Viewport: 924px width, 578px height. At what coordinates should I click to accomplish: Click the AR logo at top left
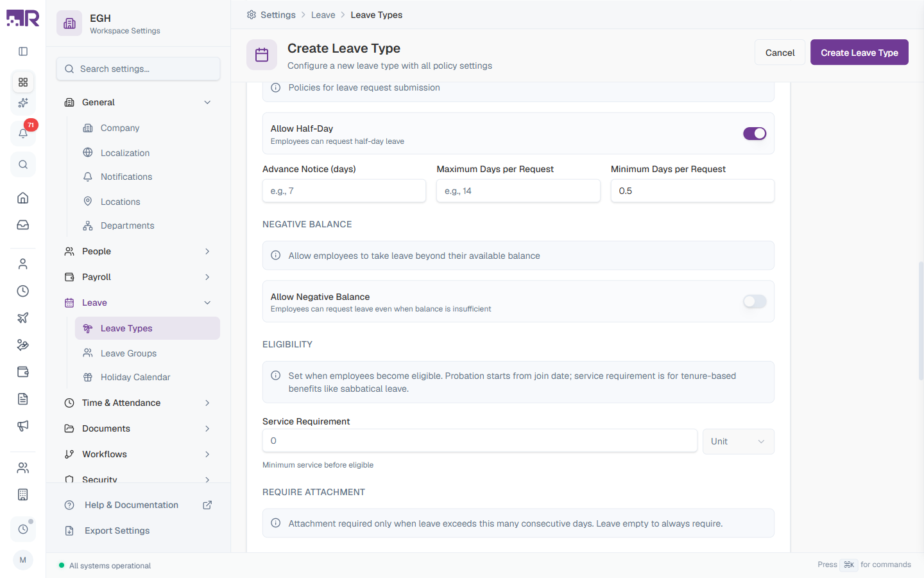click(x=23, y=18)
